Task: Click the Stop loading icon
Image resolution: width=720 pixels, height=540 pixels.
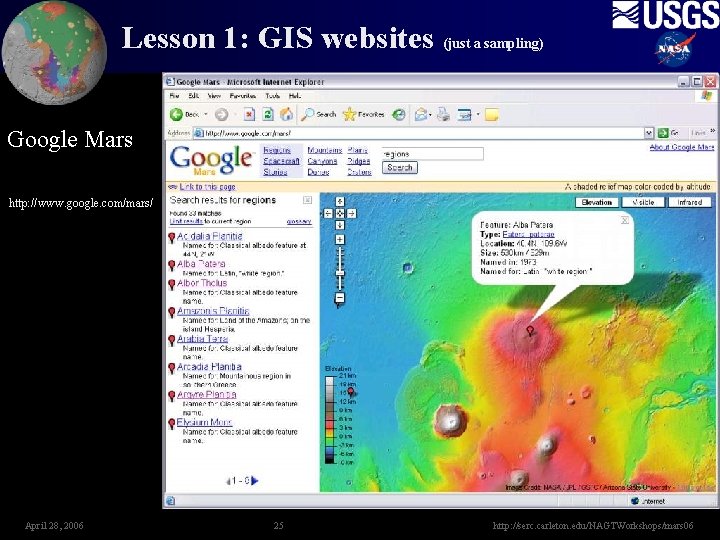Action: tap(249, 114)
